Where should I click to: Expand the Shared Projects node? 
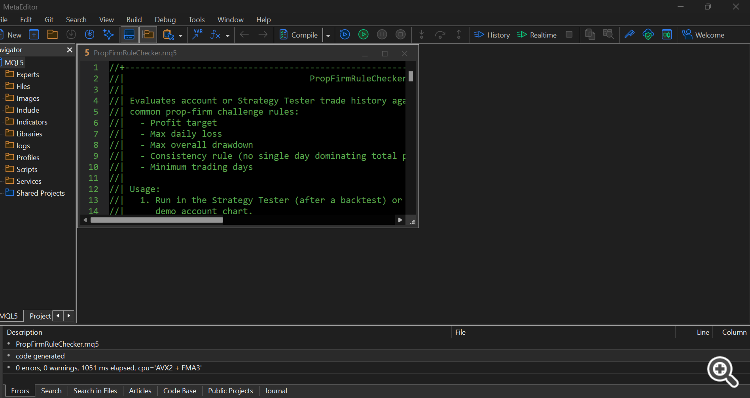point(1,193)
